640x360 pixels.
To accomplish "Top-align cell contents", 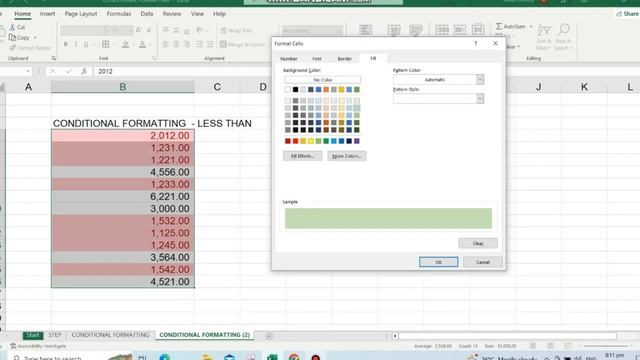I will pyautogui.click(x=165, y=30).
